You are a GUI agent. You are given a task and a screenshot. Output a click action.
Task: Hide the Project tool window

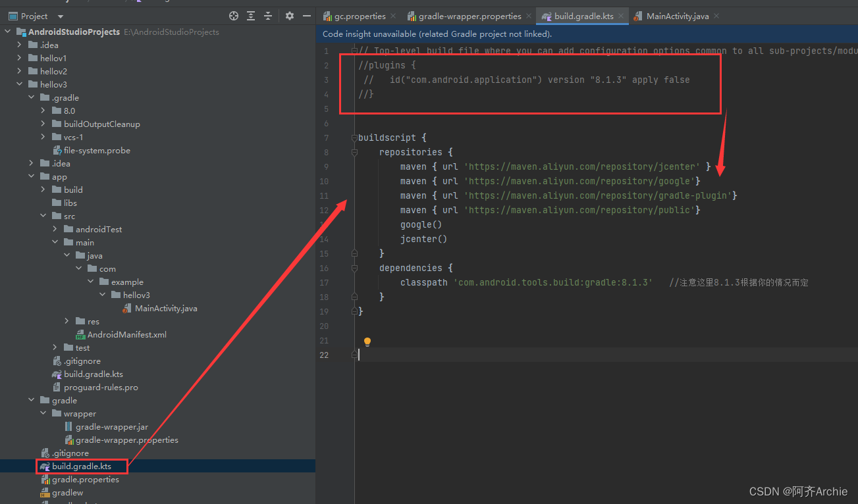point(306,16)
